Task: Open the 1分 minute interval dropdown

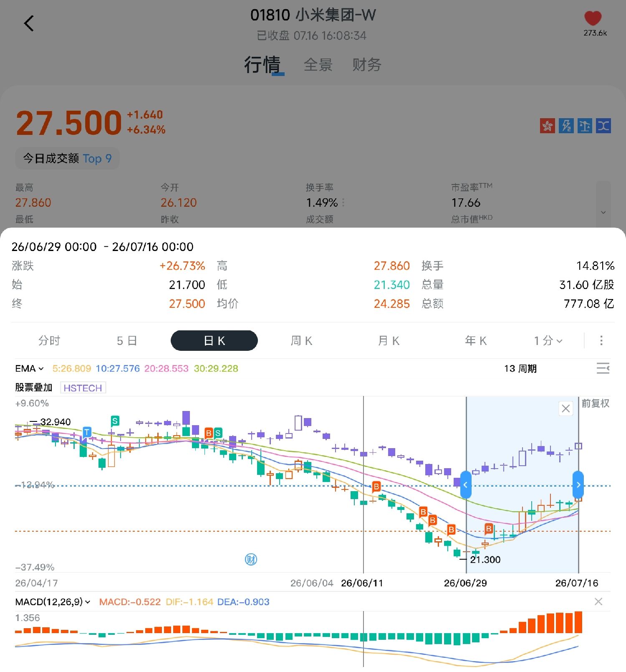Action: click(548, 341)
